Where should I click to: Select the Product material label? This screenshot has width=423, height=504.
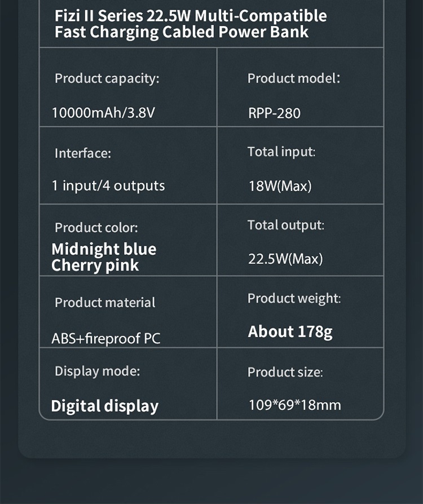tap(105, 303)
